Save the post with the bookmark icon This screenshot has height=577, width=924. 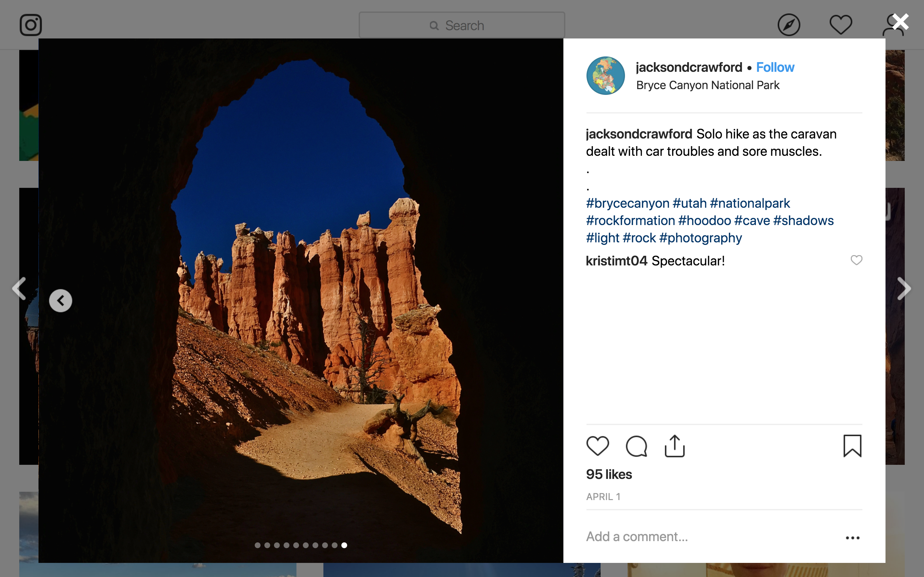click(x=852, y=446)
